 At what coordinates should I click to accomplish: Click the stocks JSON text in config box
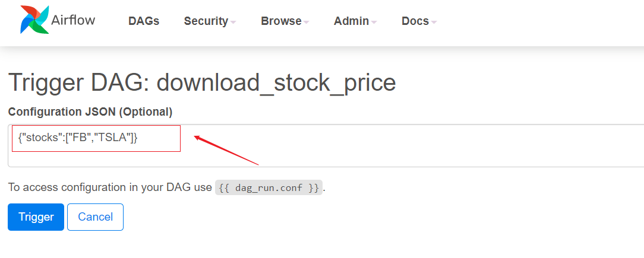[x=78, y=138]
